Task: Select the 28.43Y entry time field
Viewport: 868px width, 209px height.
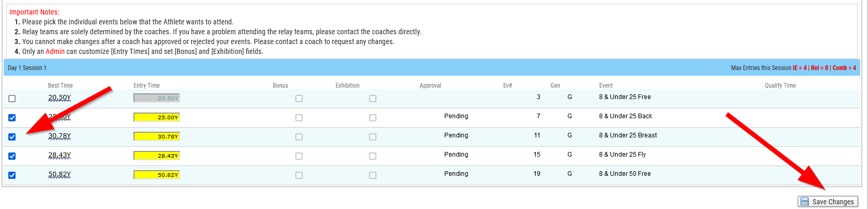Action: click(156, 156)
